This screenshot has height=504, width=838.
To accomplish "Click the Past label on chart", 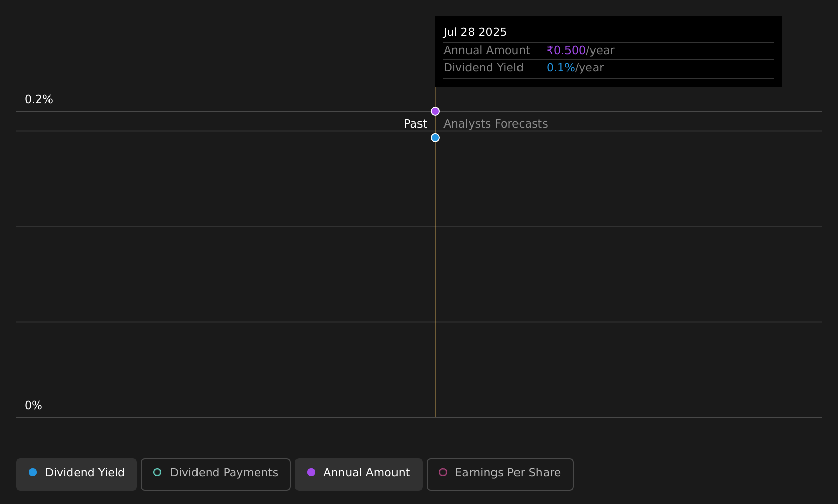I will [x=415, y=124].
